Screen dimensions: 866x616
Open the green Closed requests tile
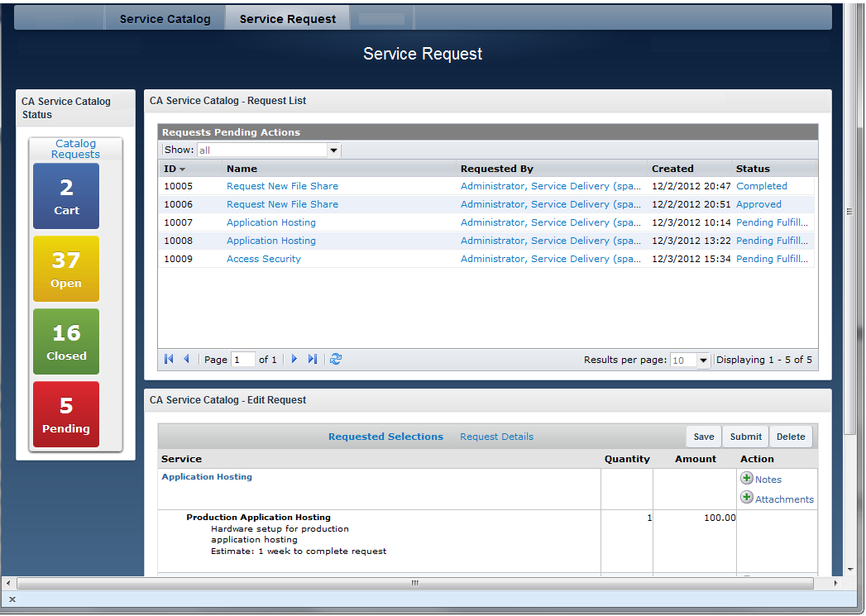[66, 341]
